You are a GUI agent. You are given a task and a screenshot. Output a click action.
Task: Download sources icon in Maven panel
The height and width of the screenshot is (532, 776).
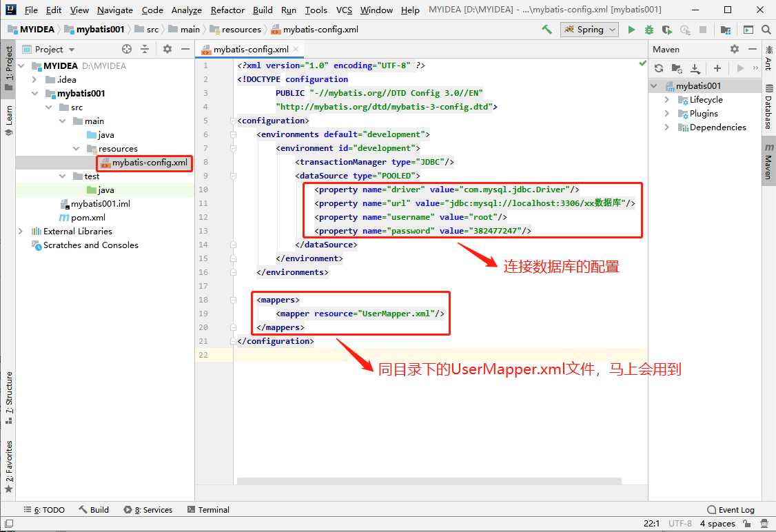[x=695, y=68]
